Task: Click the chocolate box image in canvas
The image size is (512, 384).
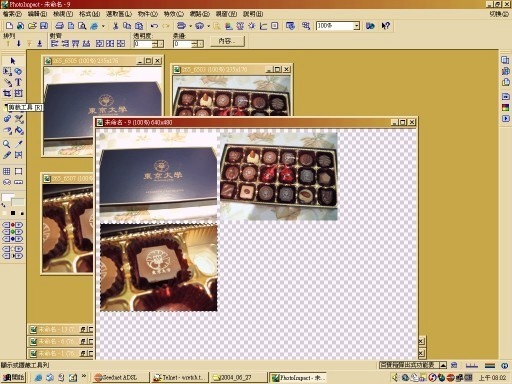Action: point(279,176)
